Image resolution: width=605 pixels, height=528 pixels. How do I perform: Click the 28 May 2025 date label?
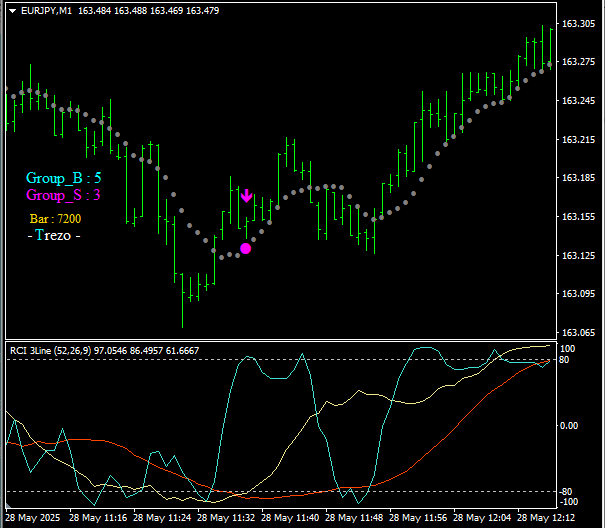(33, 518)
